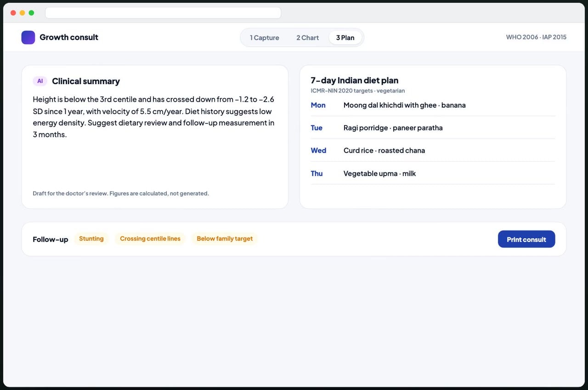Click the WHO 2006 · IAP 2015 label
This screenshot has width=588, height=390.
tap(536, 37)
